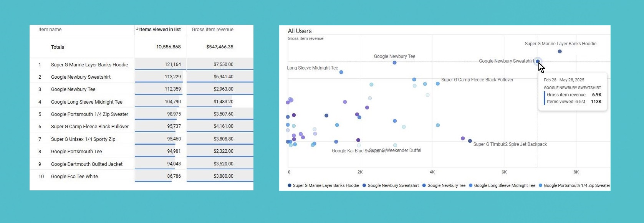Screen dimensions: 644x223
Task: Click the 113K items viewed tooltip value
Action: [596, 102]
